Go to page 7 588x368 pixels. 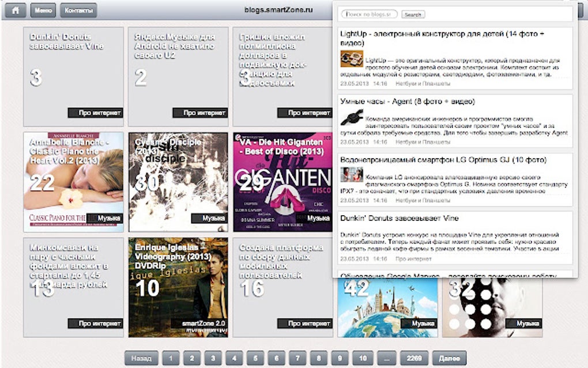click(x=297, y=358)
